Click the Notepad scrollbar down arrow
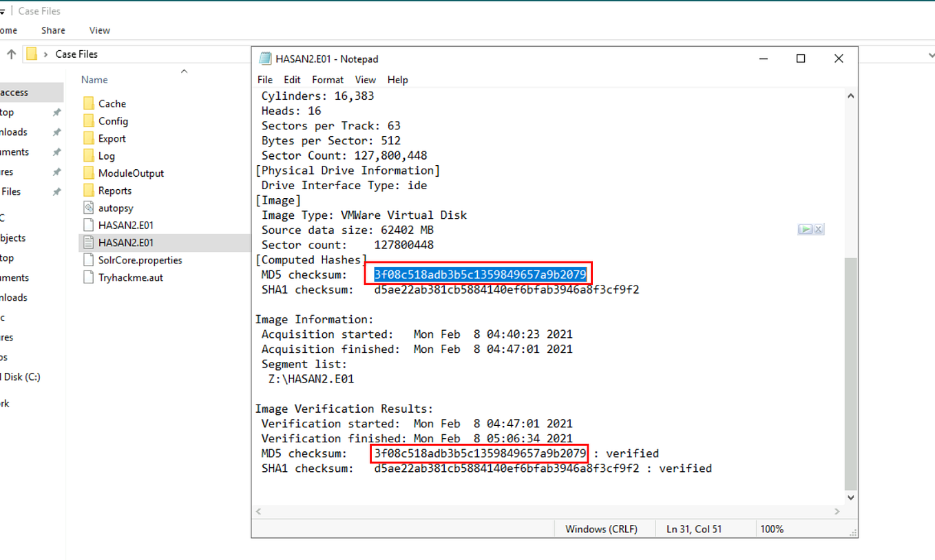This screenshot has width=935, height=560. [x=850, y=497]
